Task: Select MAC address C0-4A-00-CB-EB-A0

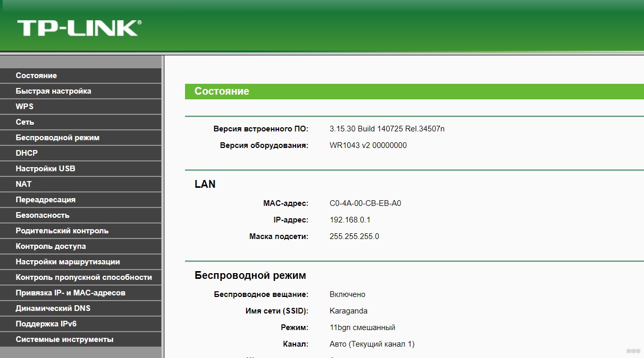Action: [365, 203]
